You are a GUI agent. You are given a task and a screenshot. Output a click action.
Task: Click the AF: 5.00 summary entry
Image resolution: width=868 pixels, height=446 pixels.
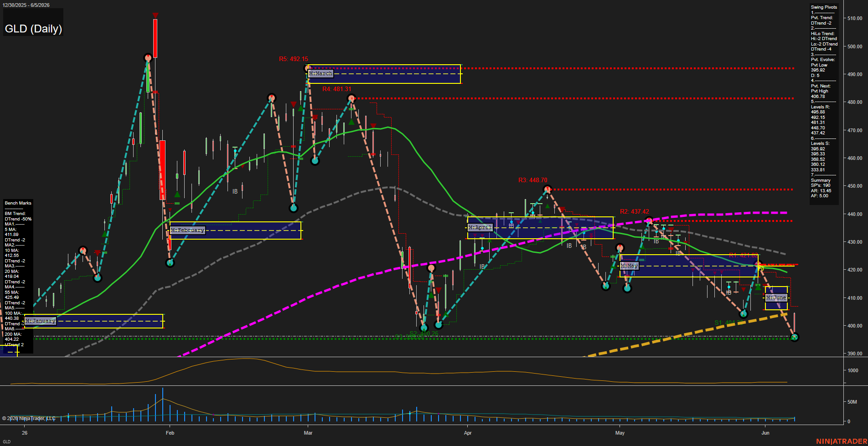(x=820, y=196)
